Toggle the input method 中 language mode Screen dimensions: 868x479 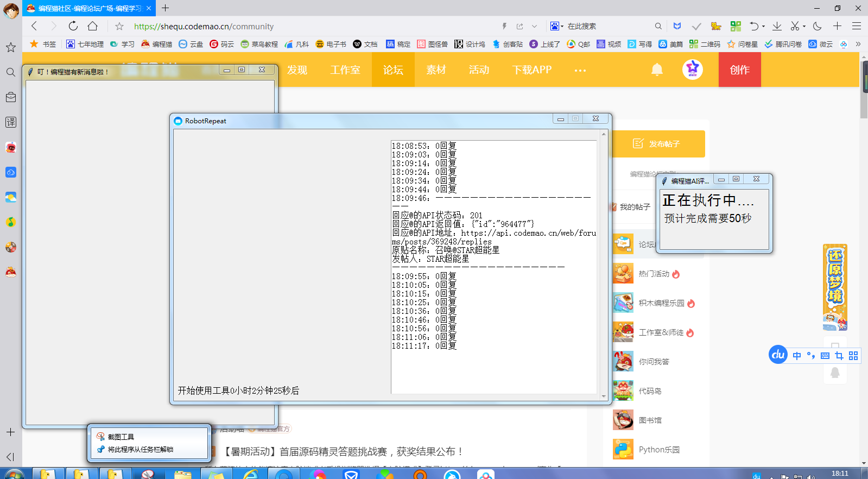(797, 356)
